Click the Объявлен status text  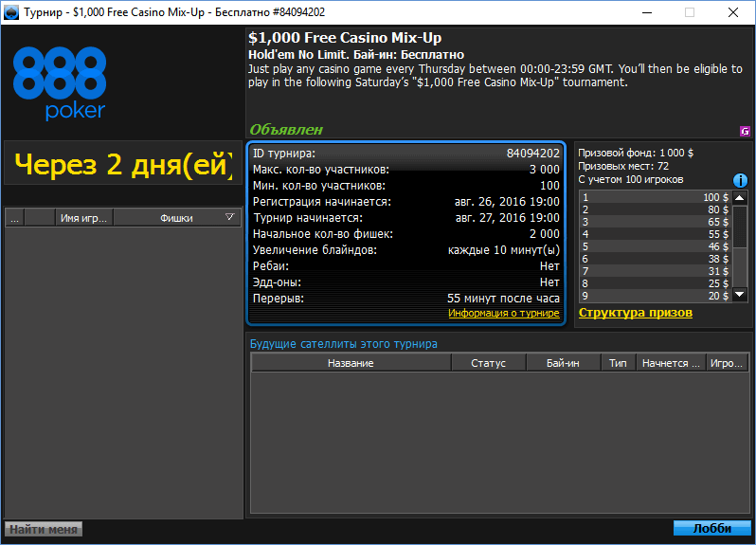pos(286,129)
